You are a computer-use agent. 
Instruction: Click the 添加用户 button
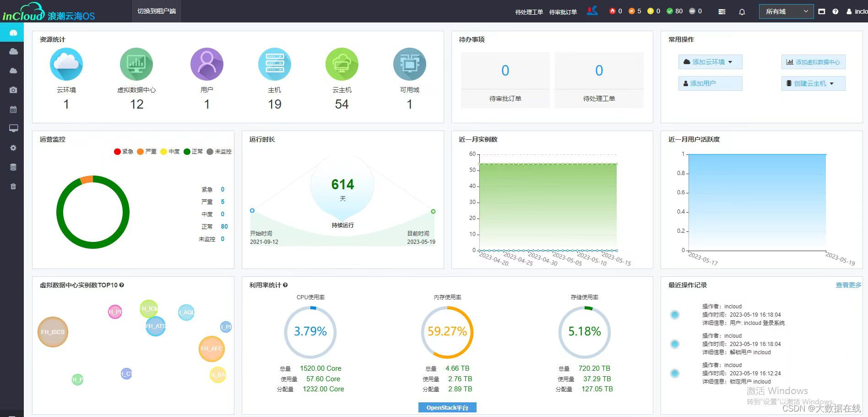(x=710, y=83)
